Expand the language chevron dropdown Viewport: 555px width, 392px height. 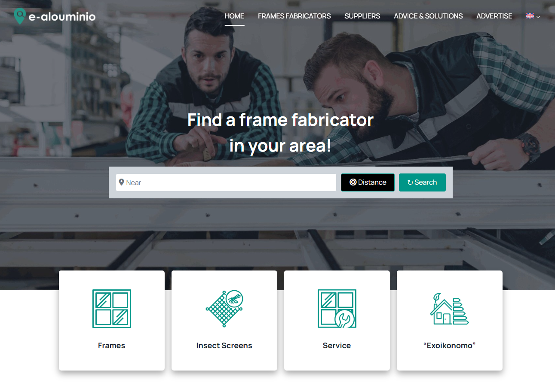[538, 17]
